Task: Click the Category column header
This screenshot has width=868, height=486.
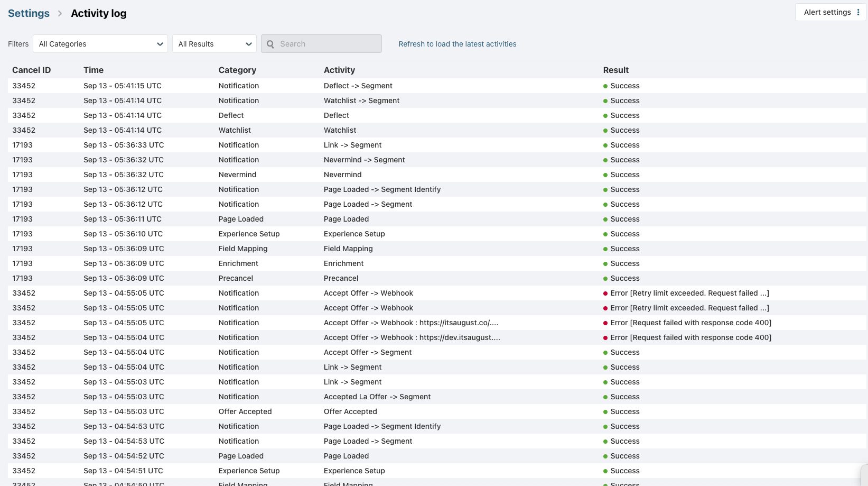Action: (237, 70)
